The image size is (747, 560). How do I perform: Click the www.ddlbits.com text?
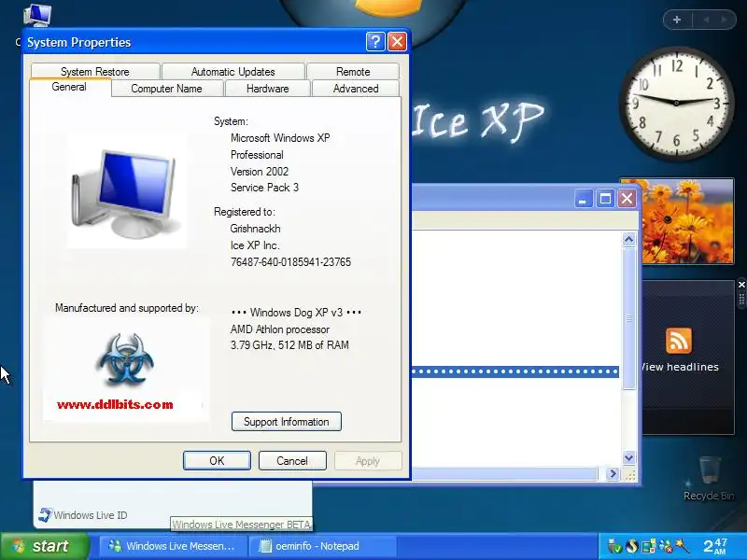(x=115, y=405)
